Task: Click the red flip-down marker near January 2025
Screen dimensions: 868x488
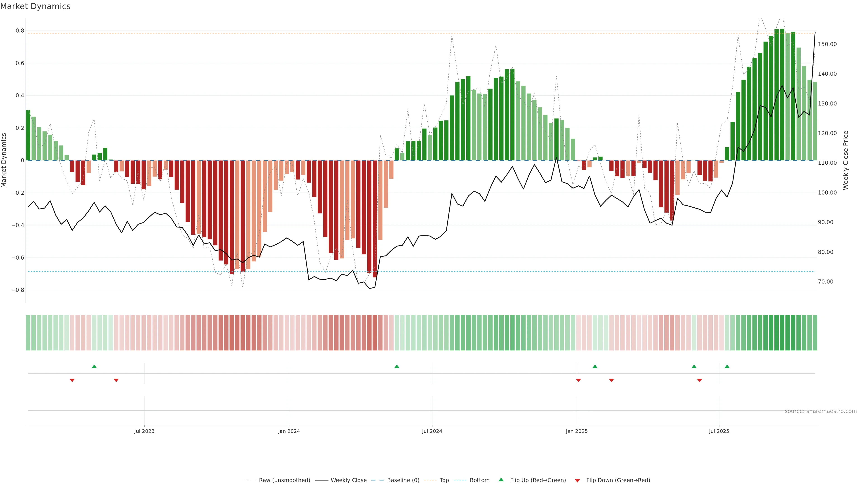Action: 578,380
